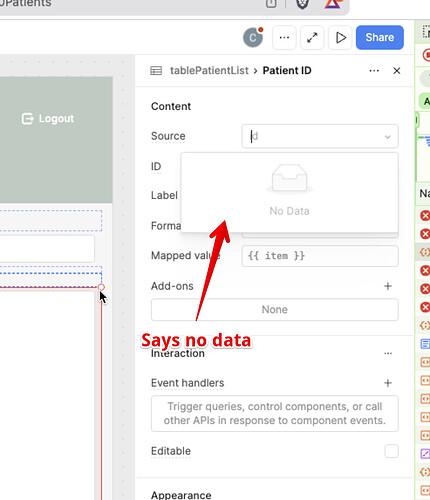Click the event handlers placeholder box

(274, 414)
